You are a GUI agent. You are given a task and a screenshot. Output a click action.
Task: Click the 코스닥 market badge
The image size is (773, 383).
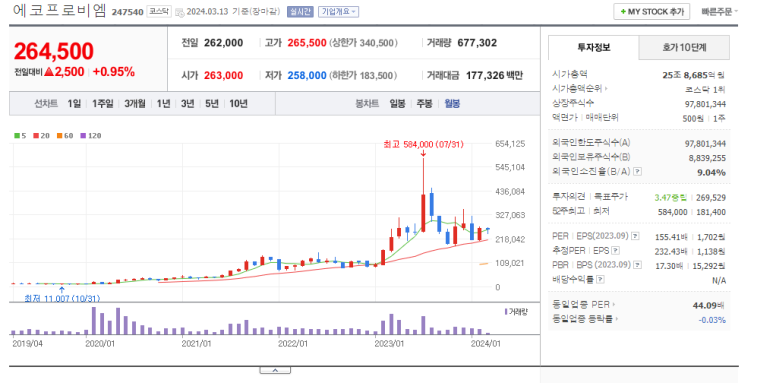tap(159, 11)
